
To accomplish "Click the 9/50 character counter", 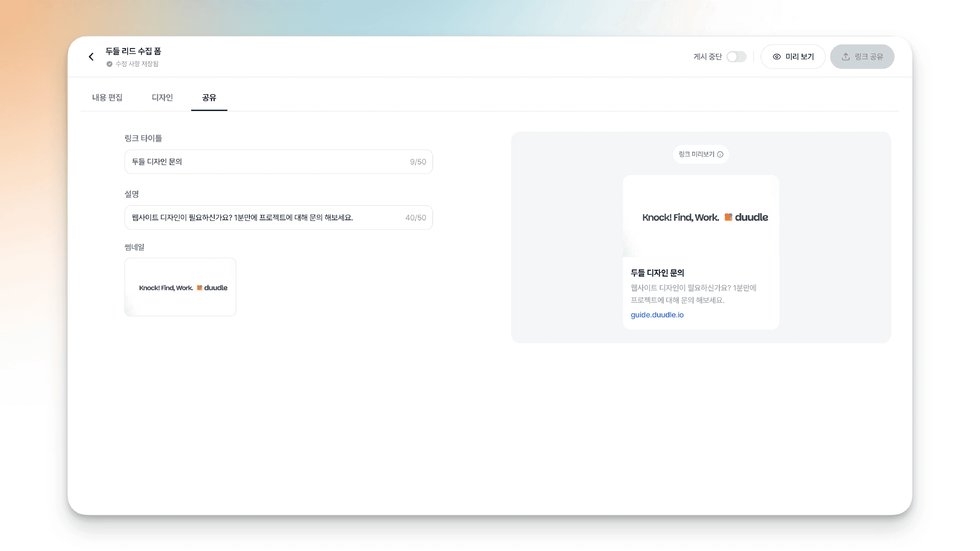I will click(x=418, y=162).
